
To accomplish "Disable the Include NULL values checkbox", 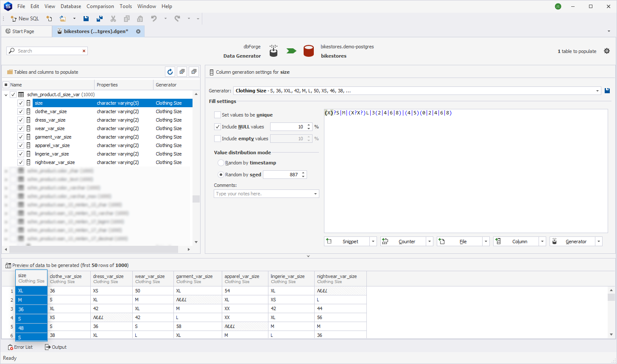I will click(x=218, y=127).
